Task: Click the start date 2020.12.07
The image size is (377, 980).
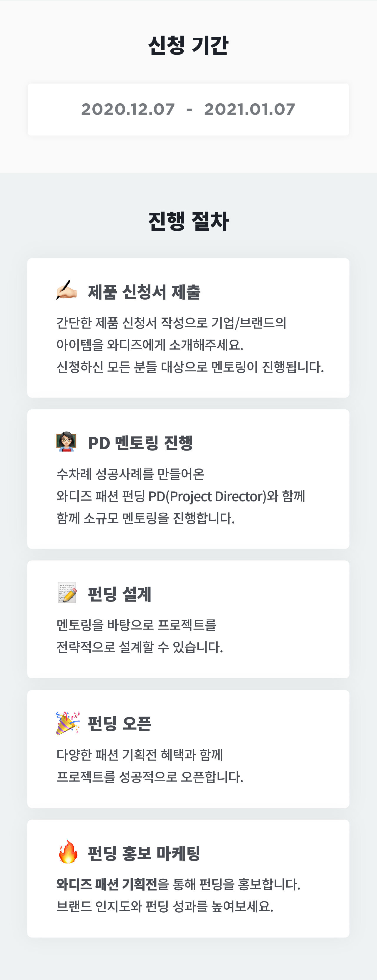Action: (128, 109)
